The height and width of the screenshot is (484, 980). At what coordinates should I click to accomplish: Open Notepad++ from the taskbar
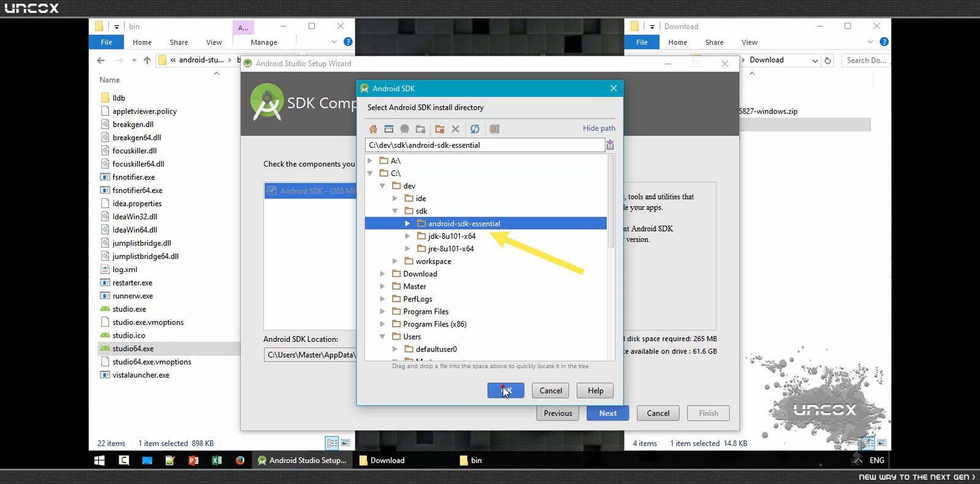pos(170,460)
